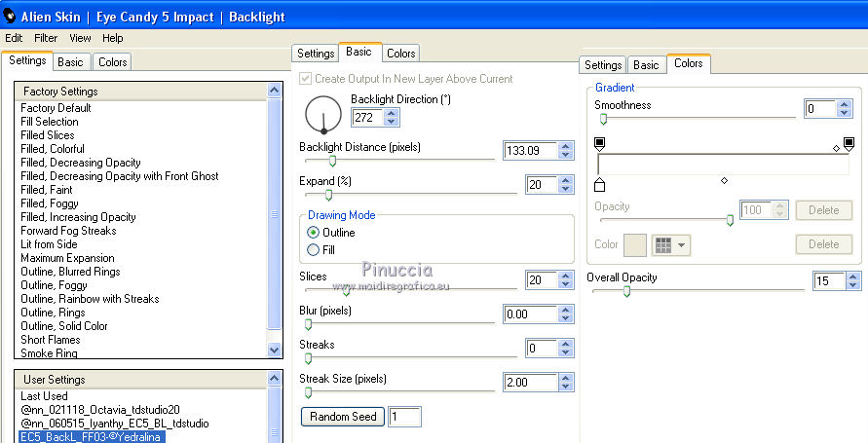Image resolution: width=868 pixels, height=443 pixels.
Task: Increase Backlight Direction stepper value
Action: [392, 113]
